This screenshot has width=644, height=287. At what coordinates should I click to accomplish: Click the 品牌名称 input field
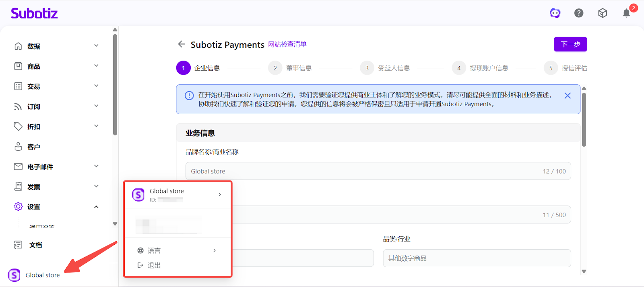(362, 171)
